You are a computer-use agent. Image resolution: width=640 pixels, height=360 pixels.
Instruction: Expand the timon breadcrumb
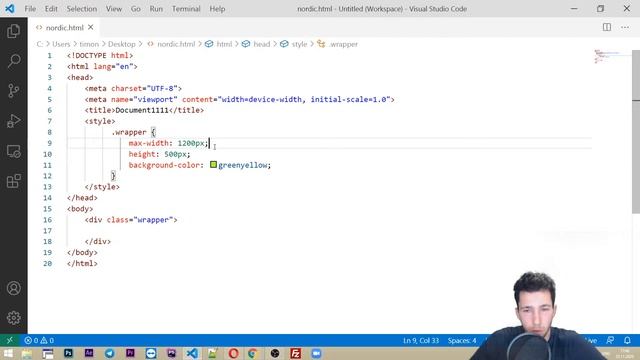coord(89,44)
